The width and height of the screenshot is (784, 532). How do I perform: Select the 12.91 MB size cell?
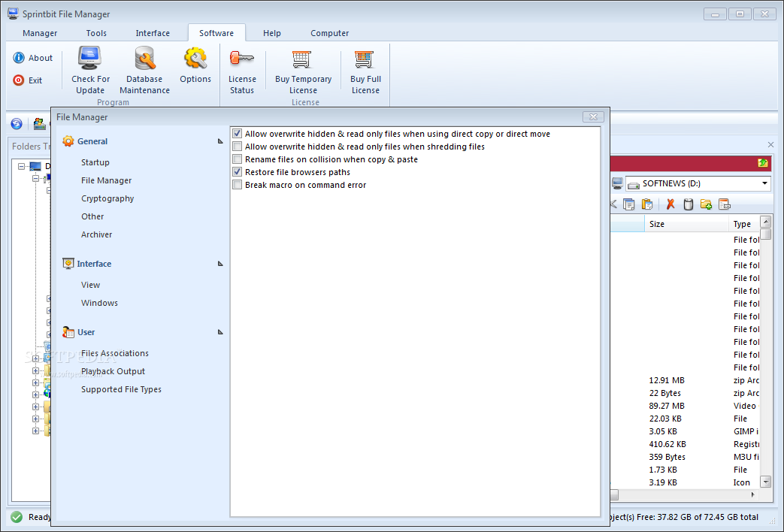pyautogui.click(x=667, y=380)
